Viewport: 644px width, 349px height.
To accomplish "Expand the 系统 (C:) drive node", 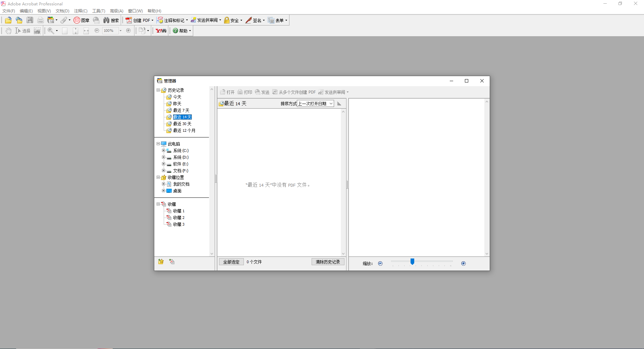I will tap(163, 151).
